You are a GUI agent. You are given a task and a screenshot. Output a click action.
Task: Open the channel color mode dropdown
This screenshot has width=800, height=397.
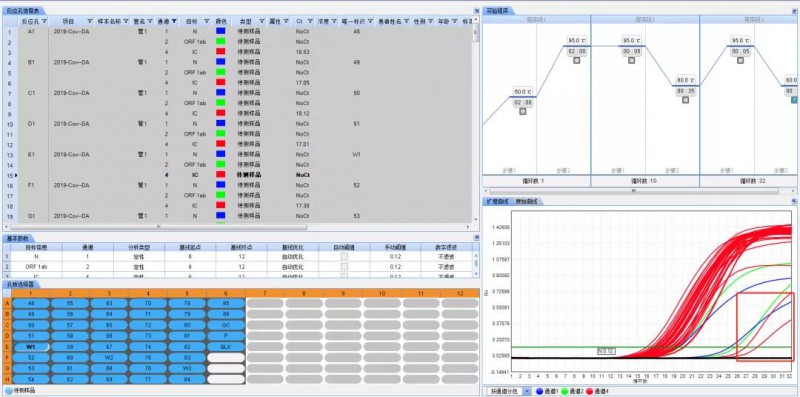tap(527, 391)
